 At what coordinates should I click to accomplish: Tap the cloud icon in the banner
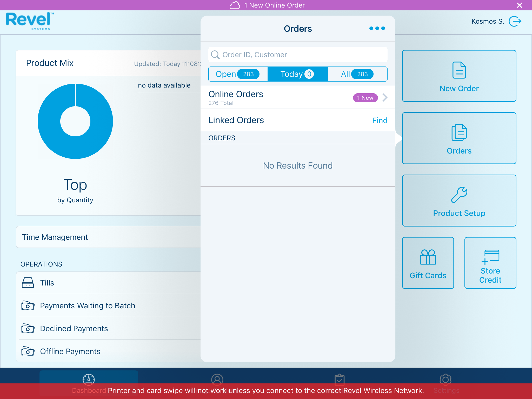[235, 5]
